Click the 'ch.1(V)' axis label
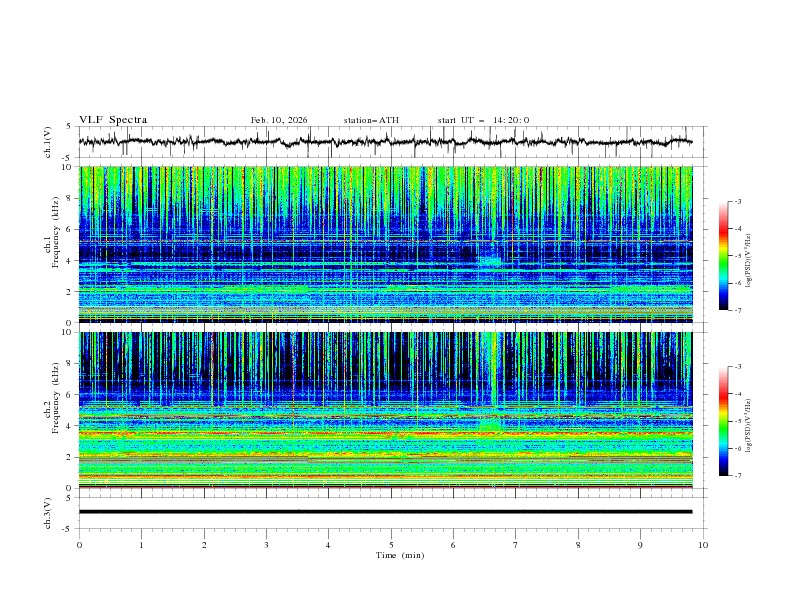Screen dimensions: 792x612 click(x=48, y=142)
